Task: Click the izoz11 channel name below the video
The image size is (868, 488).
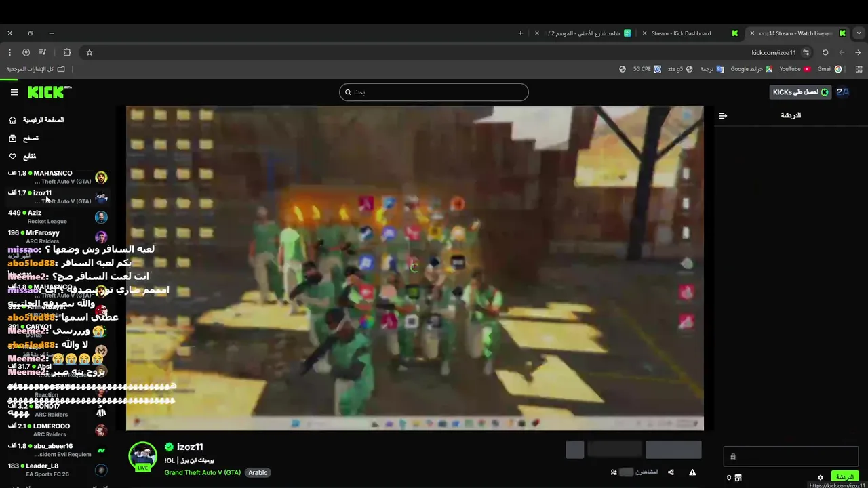Action: (190, 447)
